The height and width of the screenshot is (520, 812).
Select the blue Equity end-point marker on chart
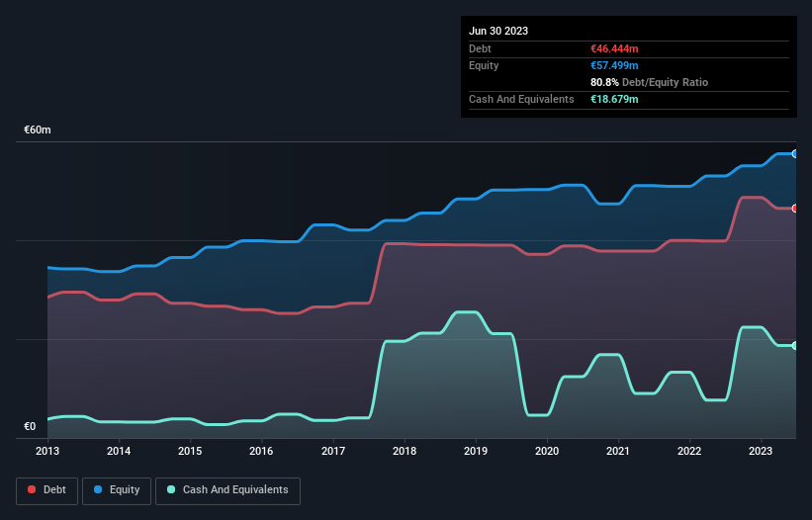795,153
